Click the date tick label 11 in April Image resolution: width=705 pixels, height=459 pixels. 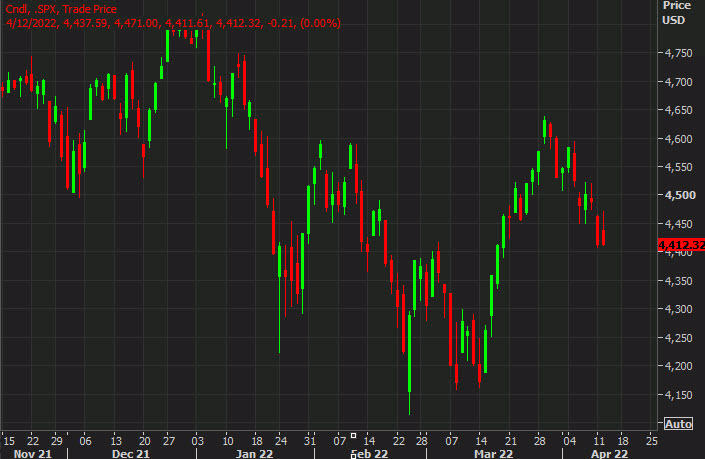(x=599, y=441)
